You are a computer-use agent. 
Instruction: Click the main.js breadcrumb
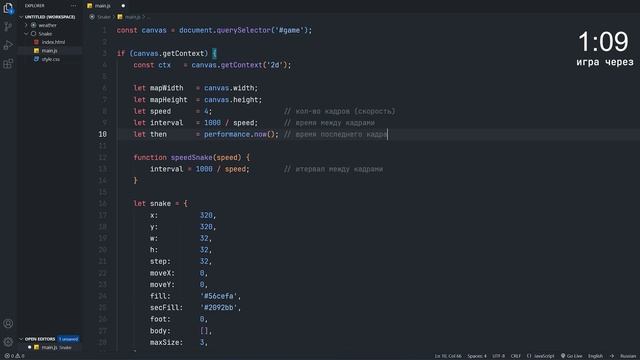point(132,17)
